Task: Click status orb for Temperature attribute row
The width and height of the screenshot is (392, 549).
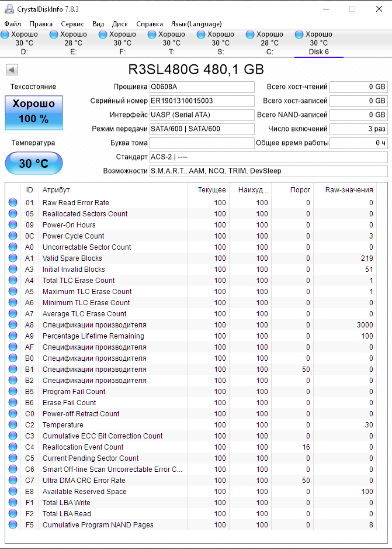Action: 13,424
